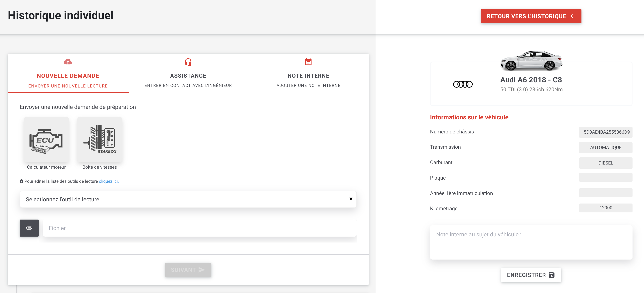This screenshot has height=293, width=644.
Task: Click into the Fichier input field
Action: click(199, 228)
